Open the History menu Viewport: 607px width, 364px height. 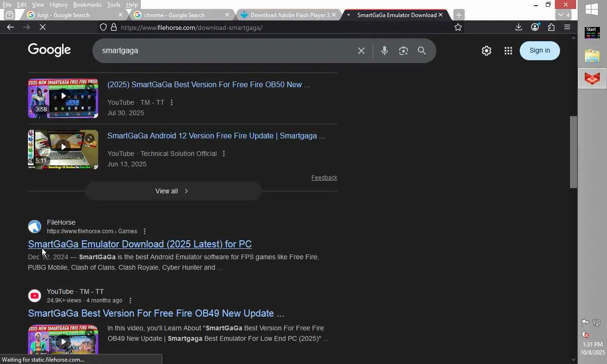coord(58,5)
